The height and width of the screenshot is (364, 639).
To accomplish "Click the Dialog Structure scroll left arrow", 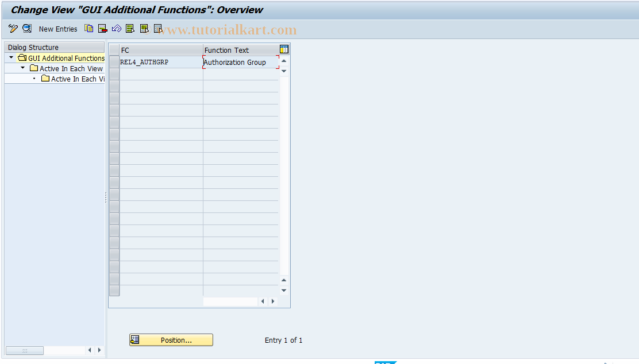I will (90, 350).
